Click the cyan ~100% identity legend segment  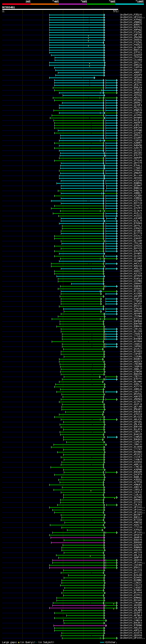tap(130, 4)
